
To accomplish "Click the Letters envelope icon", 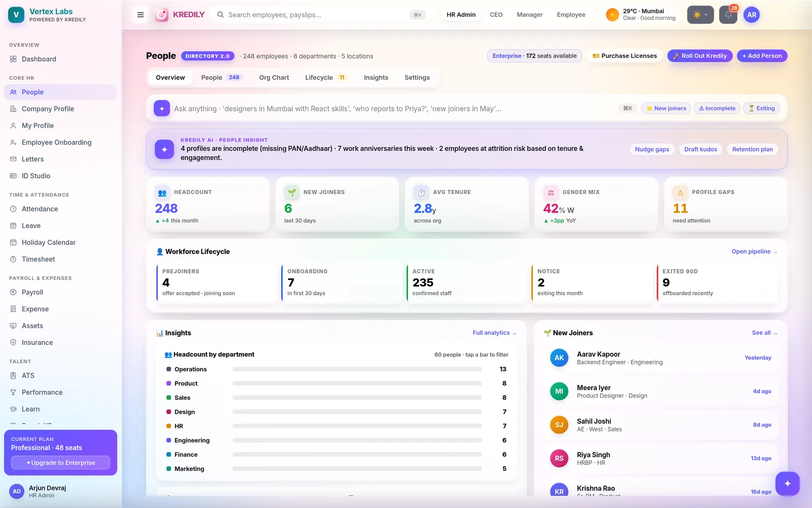I will pyautogui.click(x=13, y=159).
